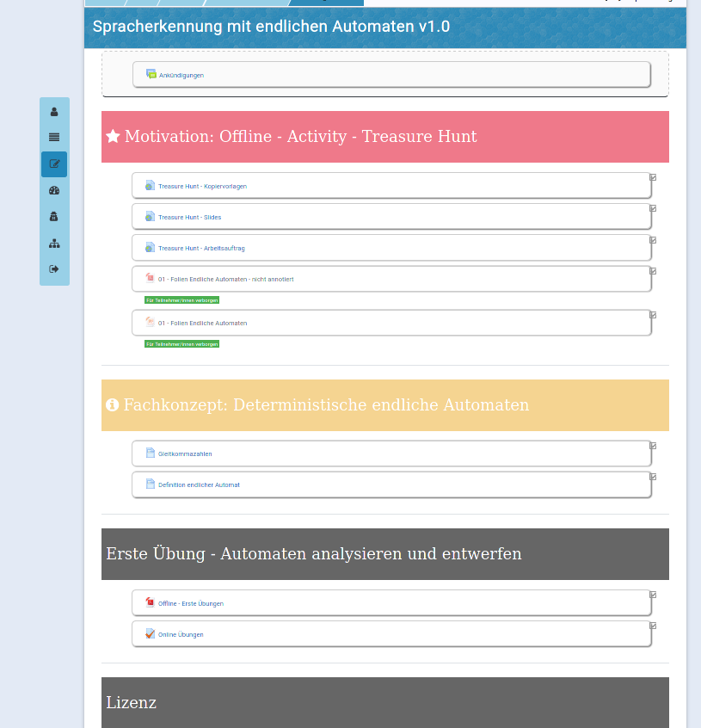
Task: Toggle completion checkbox for Treasure Hunt - Kopiervorlagen
Action: [x=653, y=177]
